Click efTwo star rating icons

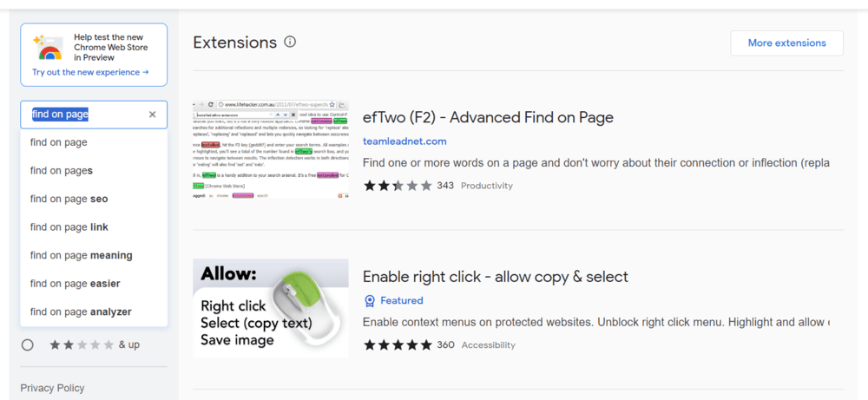397,186
